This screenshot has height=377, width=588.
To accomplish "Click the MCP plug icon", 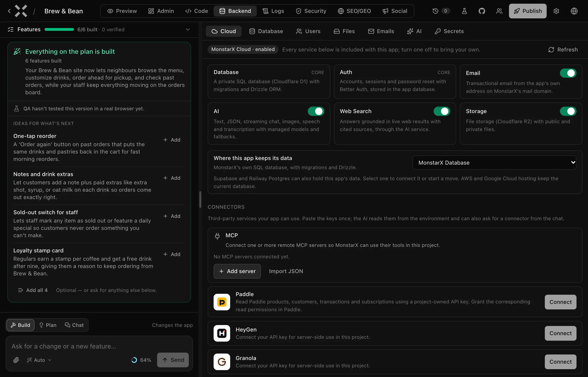I will coord(217,236).
